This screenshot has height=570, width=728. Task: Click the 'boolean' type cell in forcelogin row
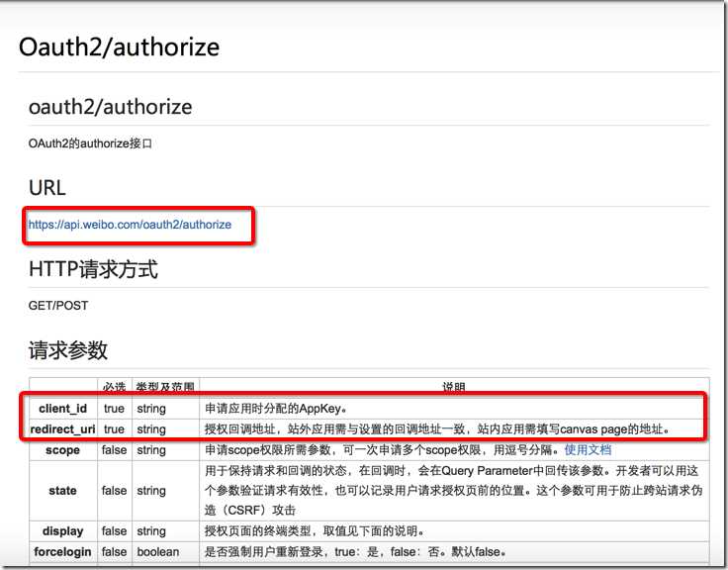click(x=166, y=552)
